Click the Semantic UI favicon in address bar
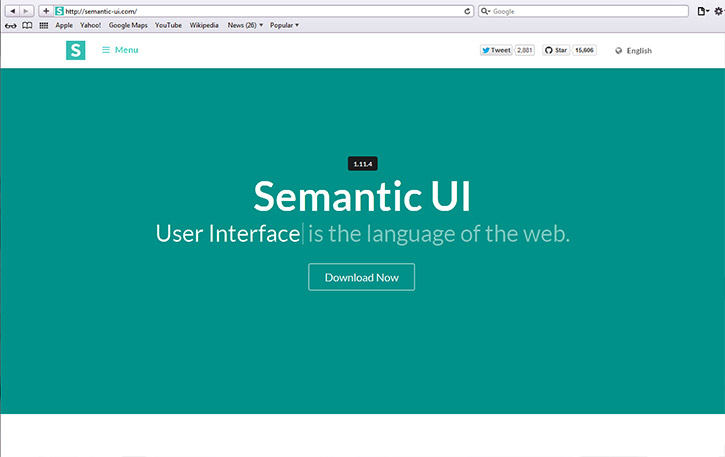This screenshot has height=457, width=725. [x=59, y=11]
